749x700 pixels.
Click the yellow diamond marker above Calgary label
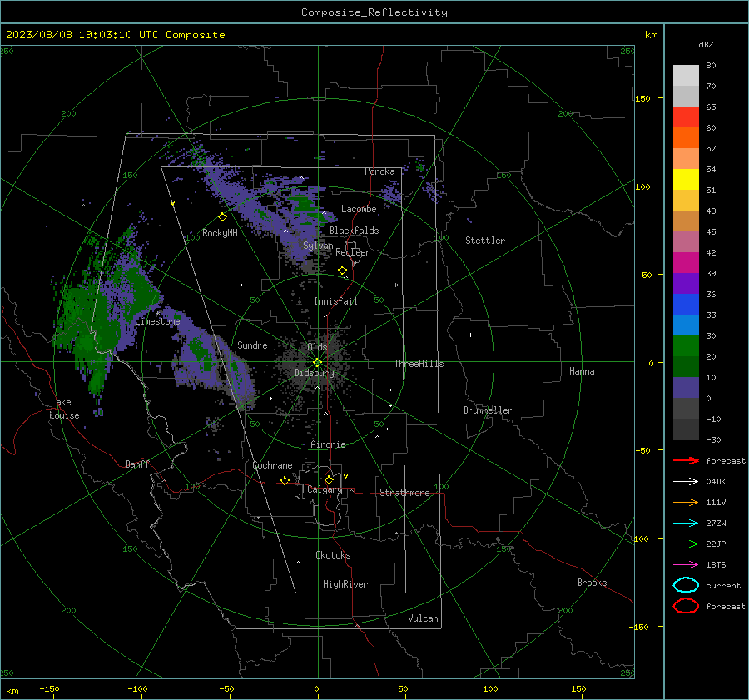(329, 479)
